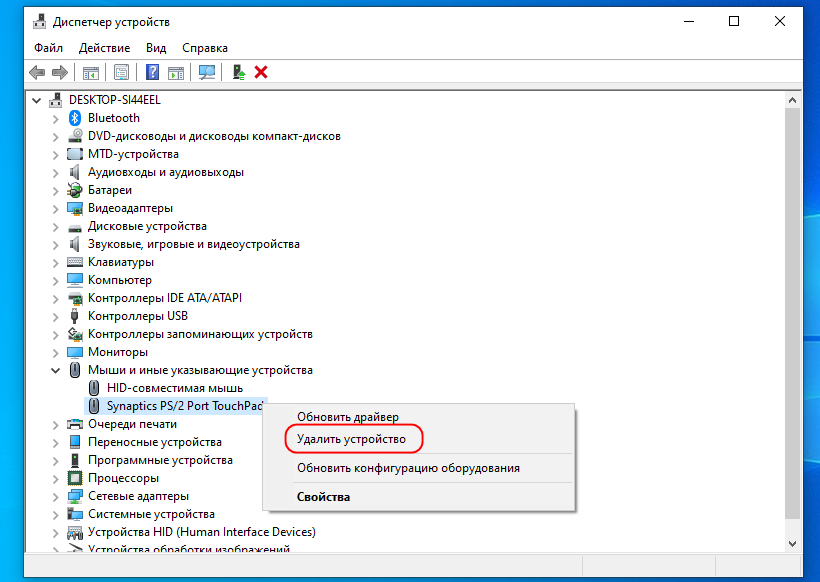820x582 pixels.
Task: Click the vertical scrollbar down arrow
Action: (x=793, y=541)
